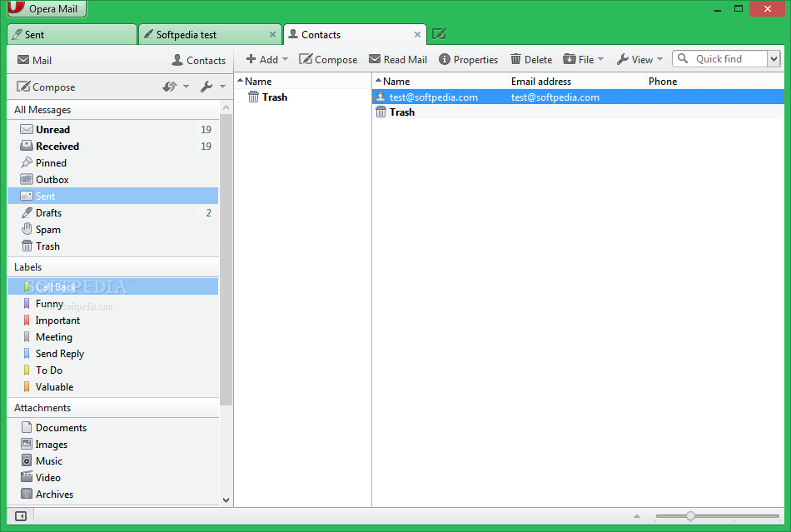Open Documents attachments
Screen dimensions: 791x532
pos(113,428)
